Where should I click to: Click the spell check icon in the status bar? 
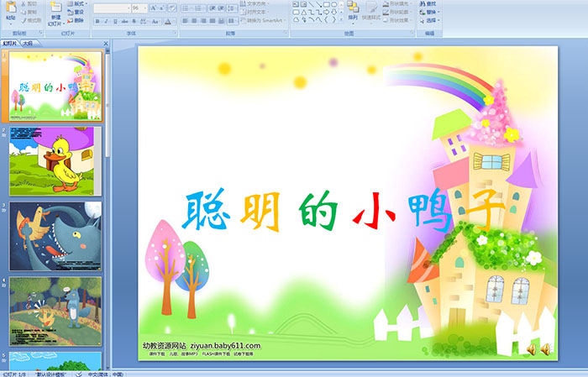[79, 374]
